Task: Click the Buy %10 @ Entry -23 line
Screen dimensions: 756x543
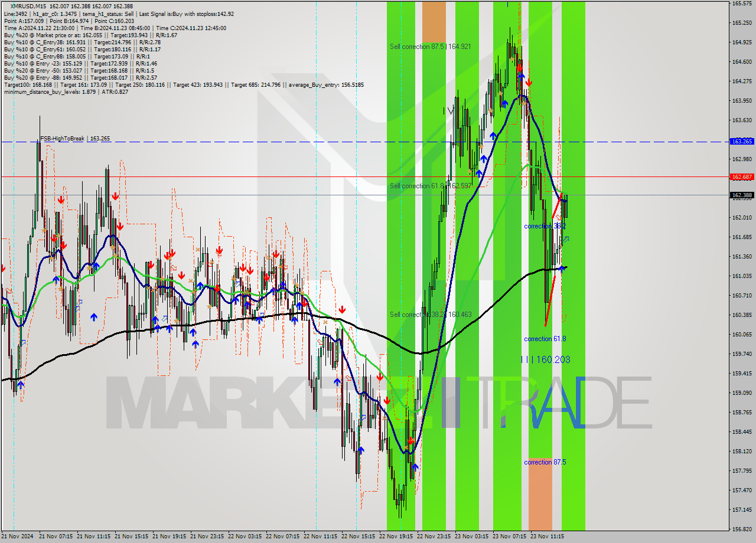Action: click(80, 63)
